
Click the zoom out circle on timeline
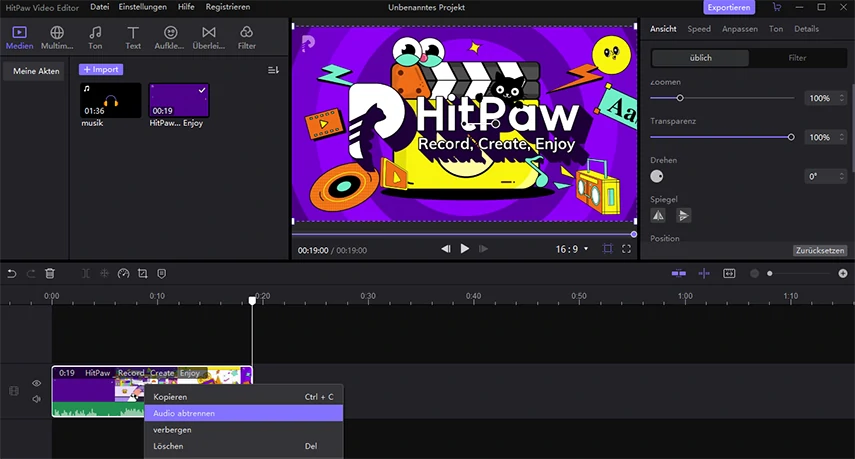754,274
